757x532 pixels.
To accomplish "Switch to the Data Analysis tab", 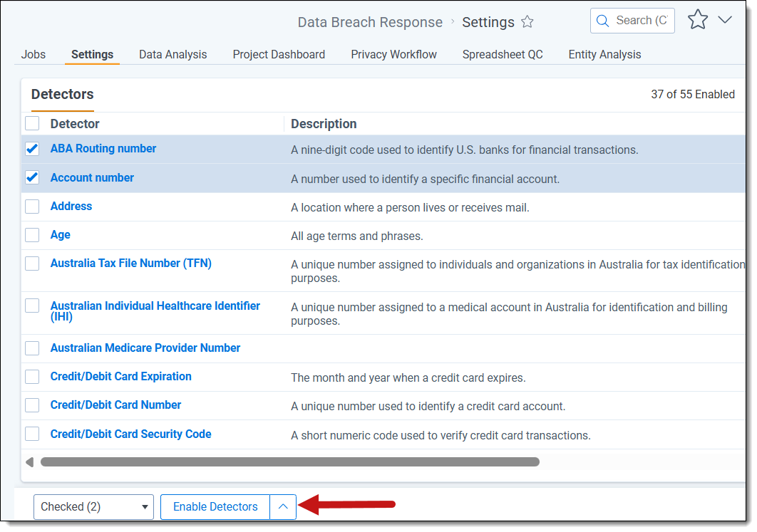I will (172, 55).
